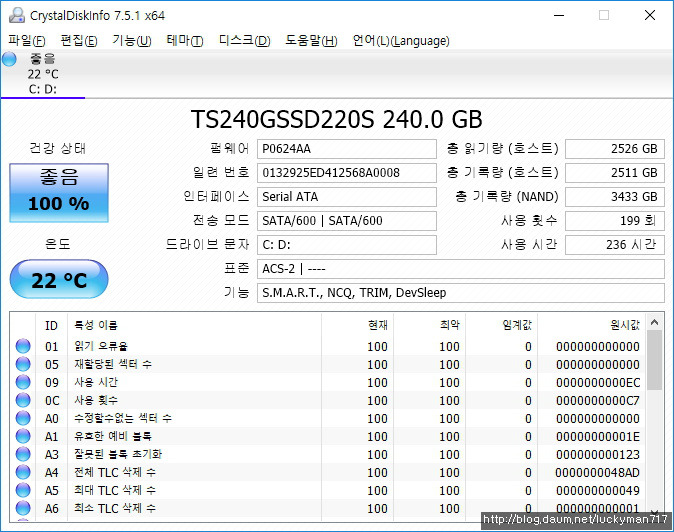Click the 총 기록량 (NAND) label
Screen dimensions: 674x532
click(506, 197)
